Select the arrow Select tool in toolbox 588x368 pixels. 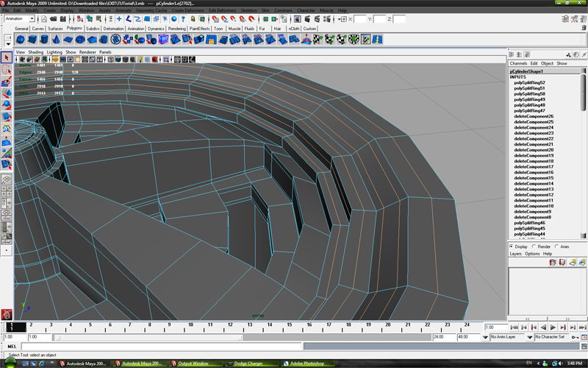tap(7, 57)
